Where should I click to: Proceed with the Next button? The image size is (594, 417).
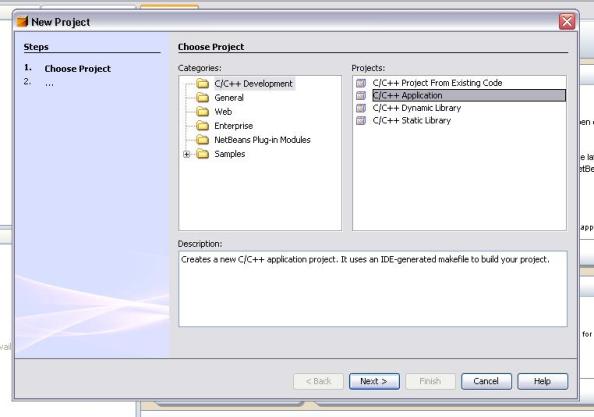[x=374, y=381]
